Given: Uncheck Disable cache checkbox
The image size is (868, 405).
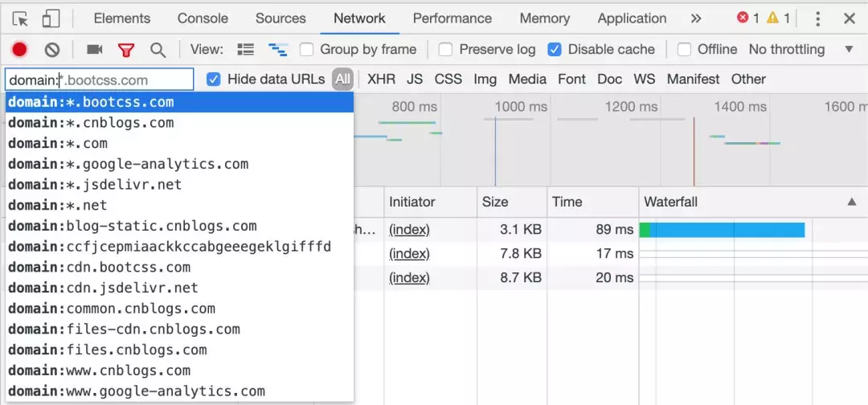Looking at the screenshot, I should click(x=554, y=50).
